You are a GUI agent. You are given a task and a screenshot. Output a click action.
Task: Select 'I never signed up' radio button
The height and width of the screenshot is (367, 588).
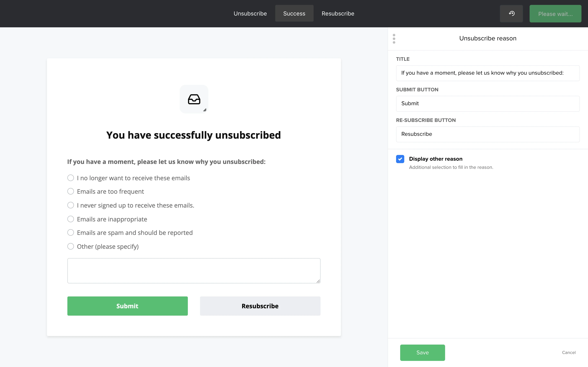click(x=71, y=205)
